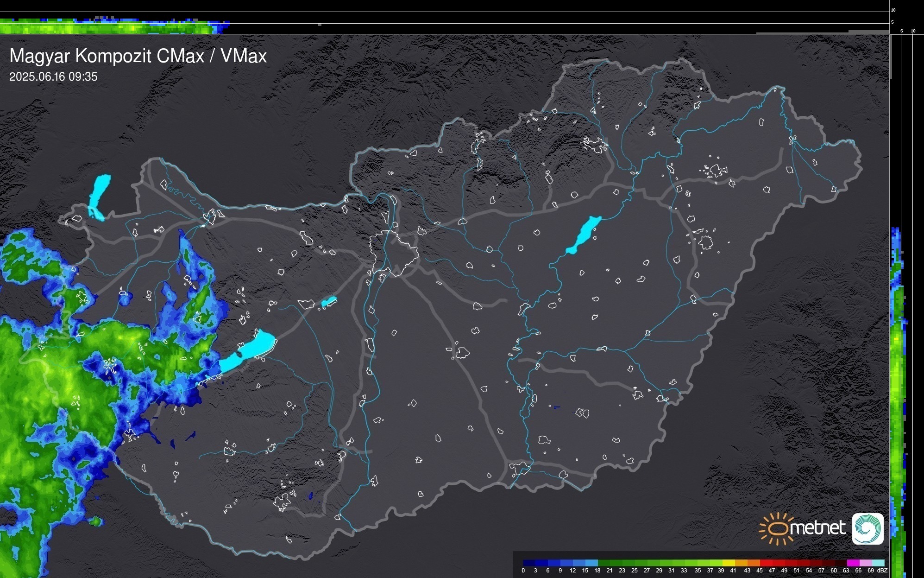Screen dimensions: 924x578
Task: Click the dBZ unit label in the legend
Action: (x=882, y=571)
